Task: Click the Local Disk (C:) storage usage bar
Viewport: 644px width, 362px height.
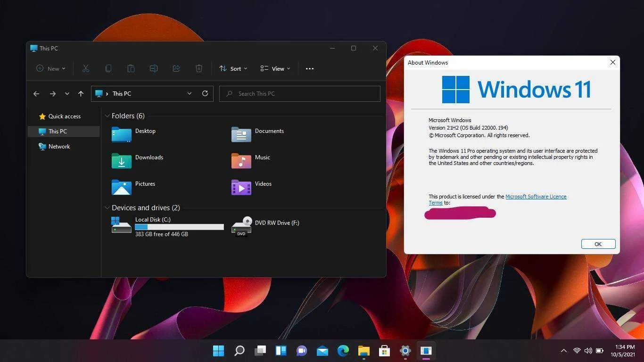Action: [x=179, y=227]
